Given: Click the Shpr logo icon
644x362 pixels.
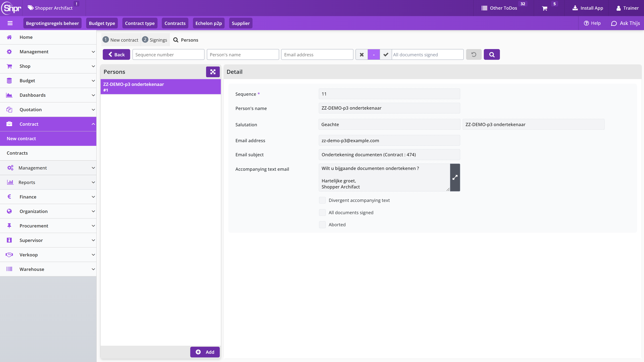Looking at the screenshot, I should point(11,8).
